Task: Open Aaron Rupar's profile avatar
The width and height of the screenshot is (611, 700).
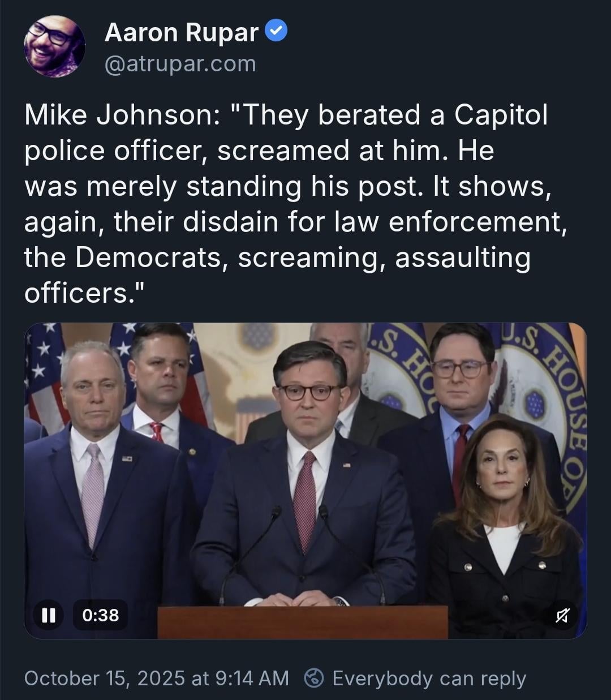Action: click(54, 46)
